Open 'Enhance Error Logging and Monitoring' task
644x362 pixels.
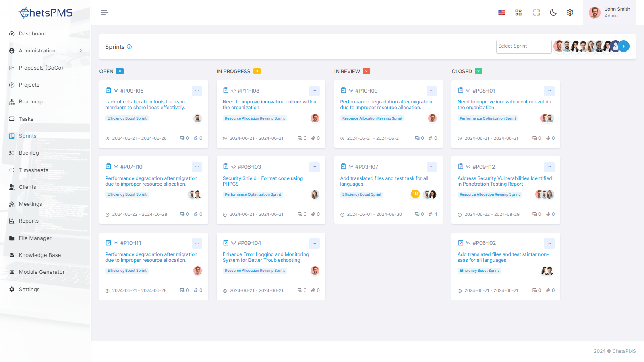pyautogui.click(x=266, y=257)
